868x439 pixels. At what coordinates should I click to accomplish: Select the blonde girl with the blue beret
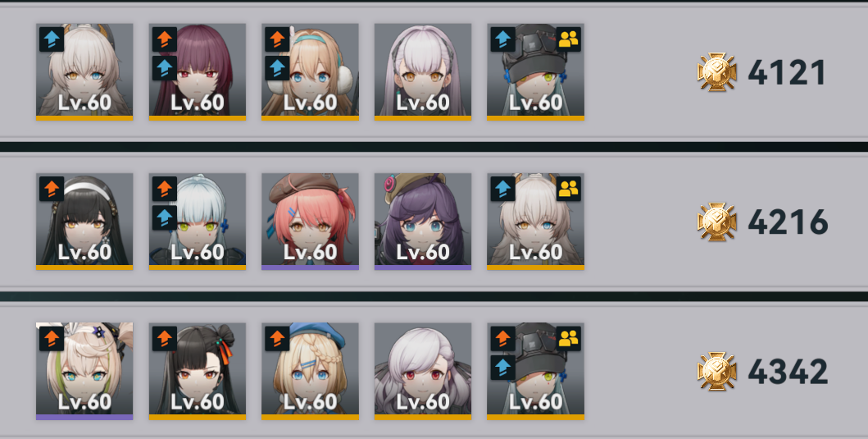coord(310,372)
